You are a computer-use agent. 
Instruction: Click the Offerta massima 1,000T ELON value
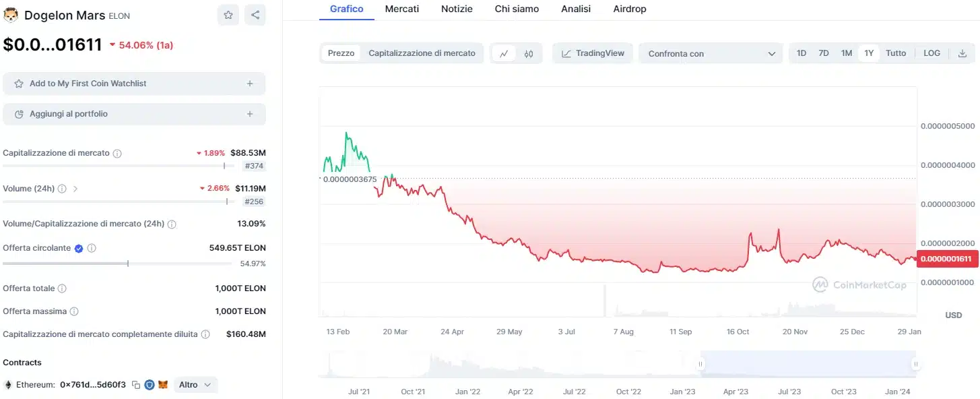point(240,311)
